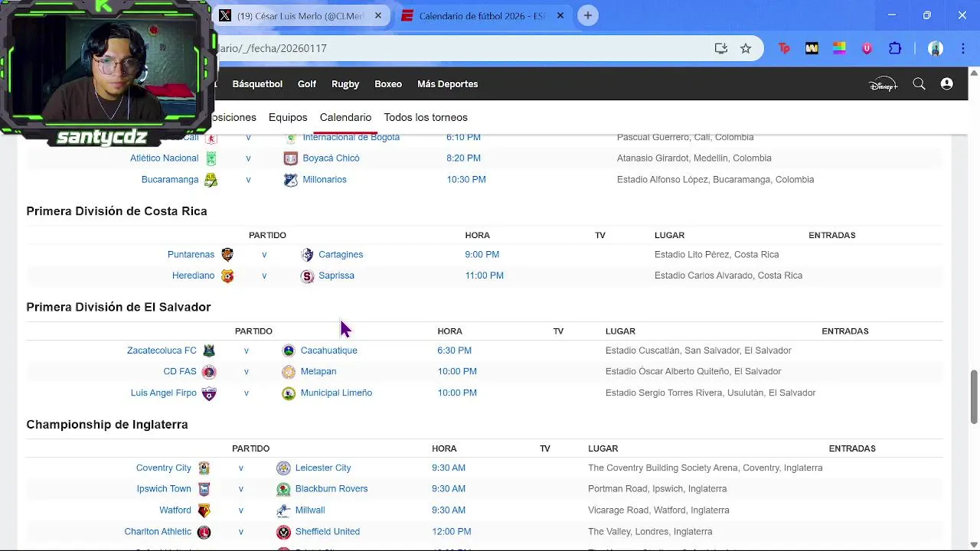The image size is (980, 551).
Task: Click the 'Championship de Inglaterra' heading
Action: click(x=107, y=424)
